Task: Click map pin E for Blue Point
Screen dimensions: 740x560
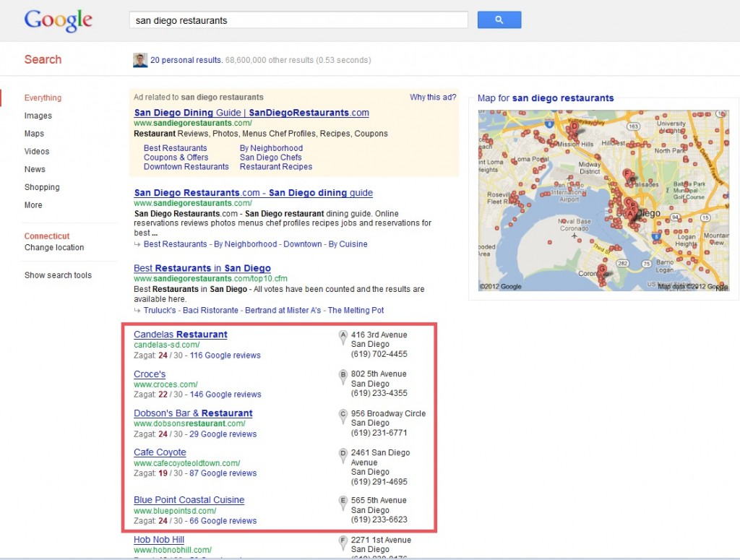Action: coord(343,501)
